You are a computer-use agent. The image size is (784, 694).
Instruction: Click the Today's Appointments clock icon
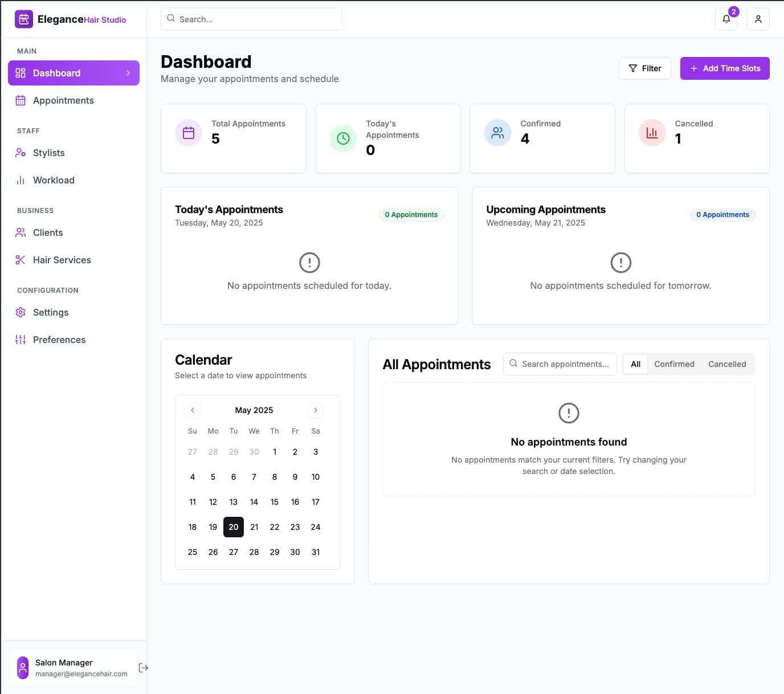tap(343, 138)
